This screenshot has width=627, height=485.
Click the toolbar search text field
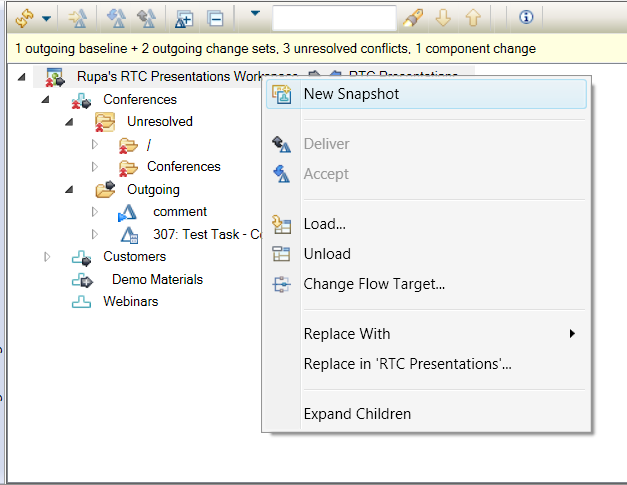tap(334, 17)
